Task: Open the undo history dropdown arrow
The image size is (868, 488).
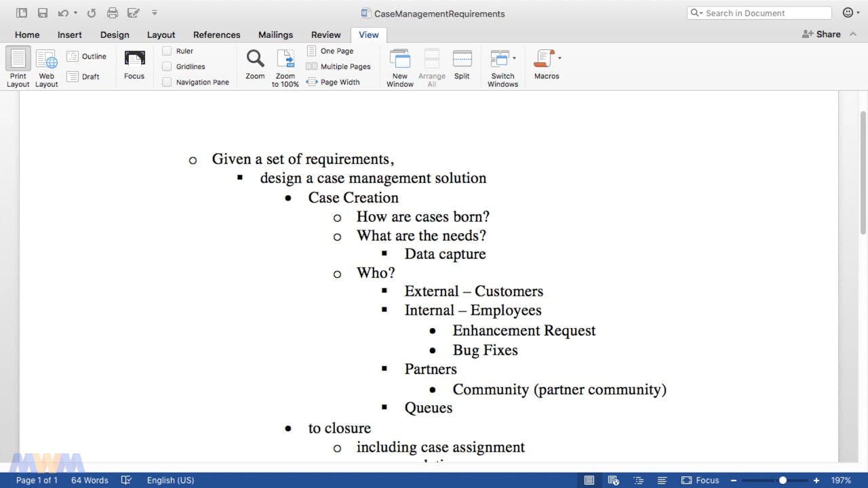Action: [75, 13]
